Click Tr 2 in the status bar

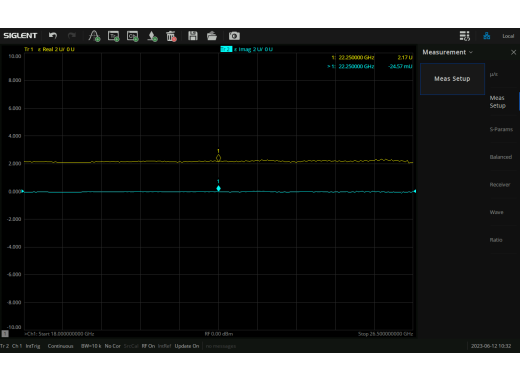(5, 346)
